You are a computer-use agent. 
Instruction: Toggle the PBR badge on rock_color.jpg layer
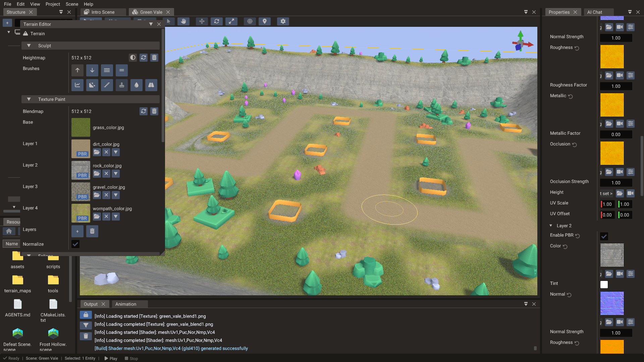point(83,175)
